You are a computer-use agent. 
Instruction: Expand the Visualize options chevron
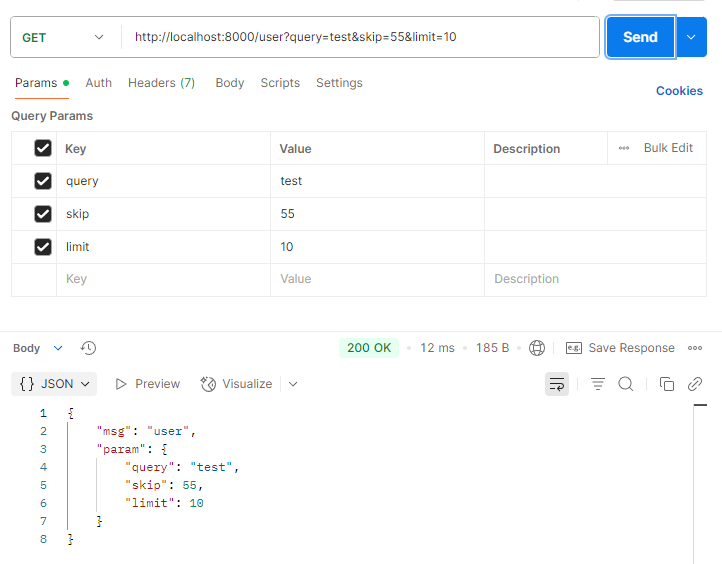[x=293, y=384]
